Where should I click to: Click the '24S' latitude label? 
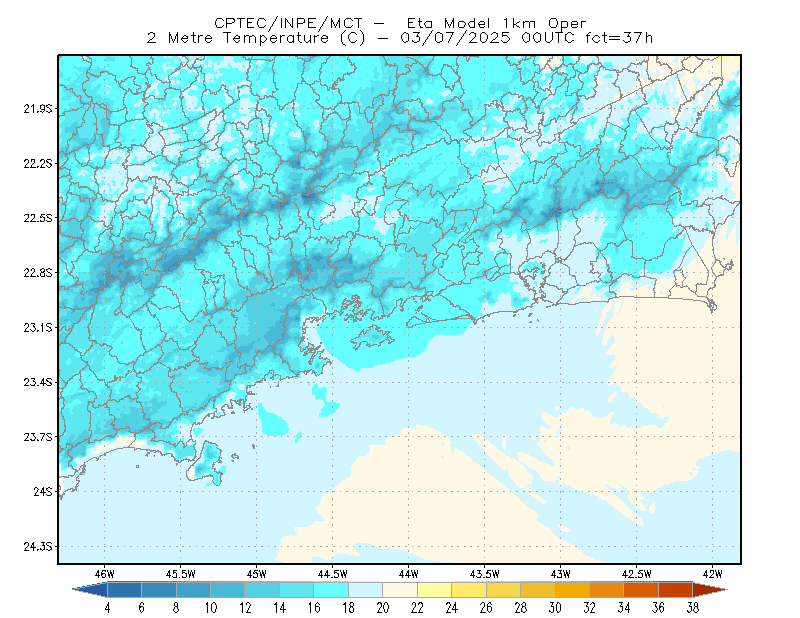pos(43,491)
